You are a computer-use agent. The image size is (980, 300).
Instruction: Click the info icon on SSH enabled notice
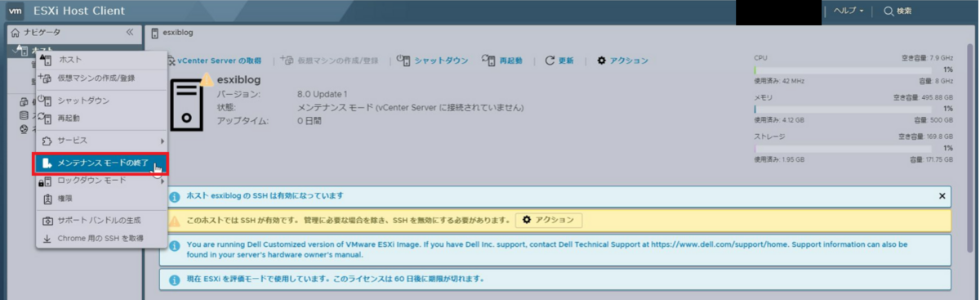coord(174,196)
